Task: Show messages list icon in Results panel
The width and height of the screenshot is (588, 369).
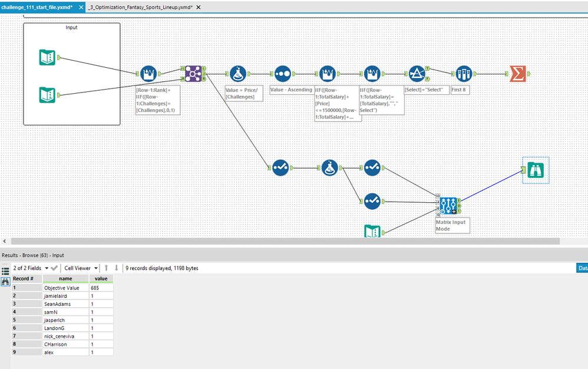Action: coord(5,271)
